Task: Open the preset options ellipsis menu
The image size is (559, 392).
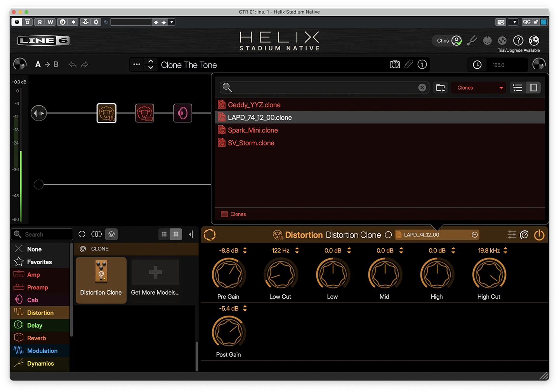Action: click(137, 64)
